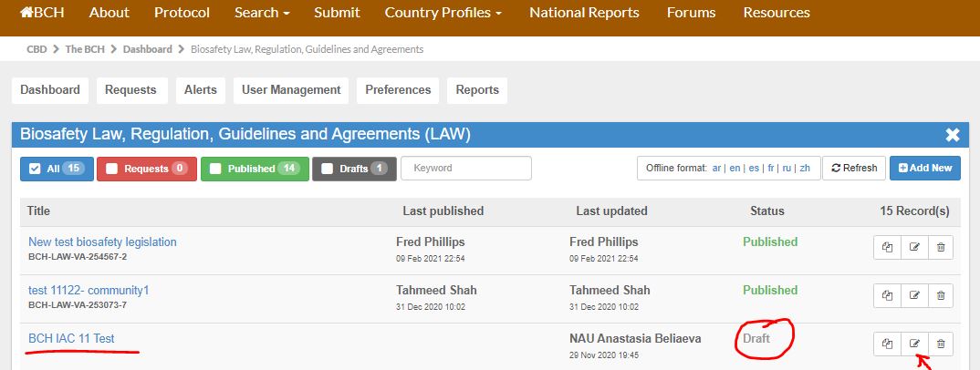The image size is (980, 370).
Task: Delete the test 11122- community1 record
Action: 941,295
